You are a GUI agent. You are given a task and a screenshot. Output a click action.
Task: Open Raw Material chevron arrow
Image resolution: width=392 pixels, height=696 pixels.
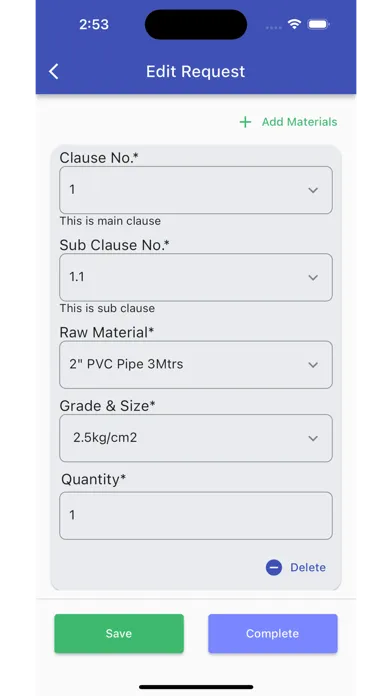[x=313, y=365]
